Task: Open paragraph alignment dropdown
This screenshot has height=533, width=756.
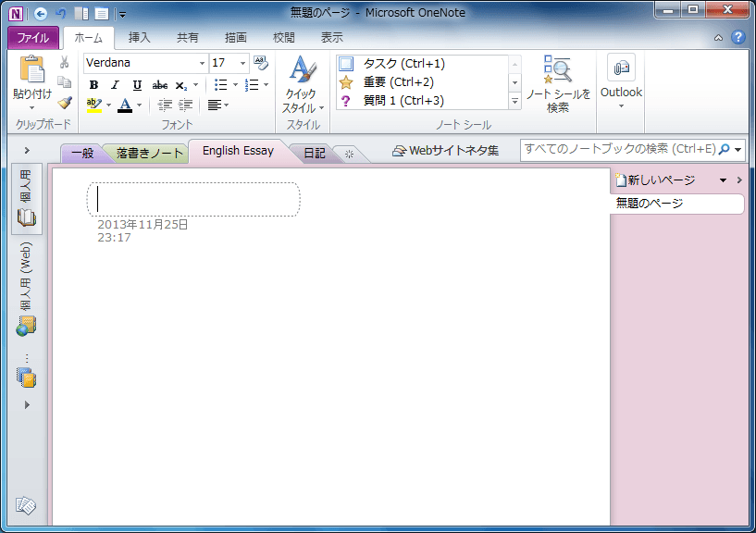Action: pos(218,105)
